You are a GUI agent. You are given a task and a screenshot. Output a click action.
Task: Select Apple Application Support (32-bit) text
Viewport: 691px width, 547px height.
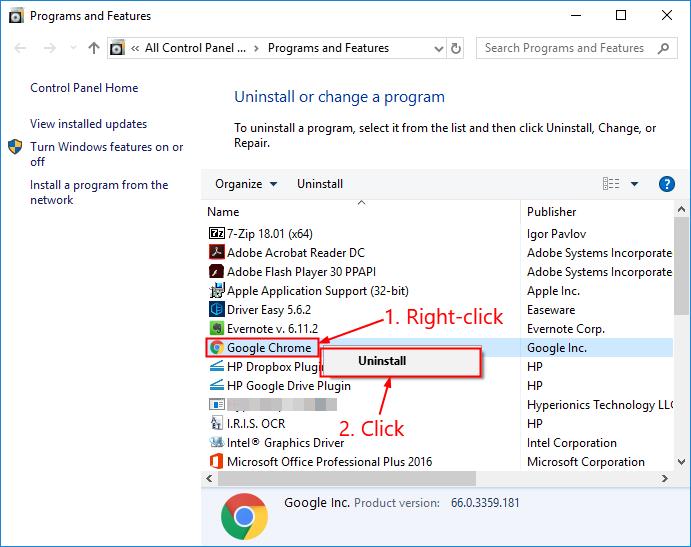coord(318,290)
